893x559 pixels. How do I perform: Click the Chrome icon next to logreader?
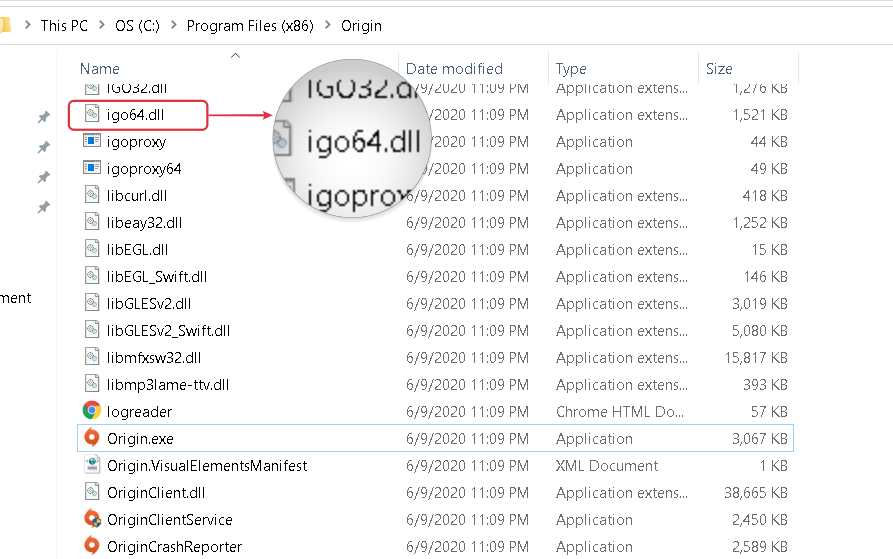[x=92, y=410]
